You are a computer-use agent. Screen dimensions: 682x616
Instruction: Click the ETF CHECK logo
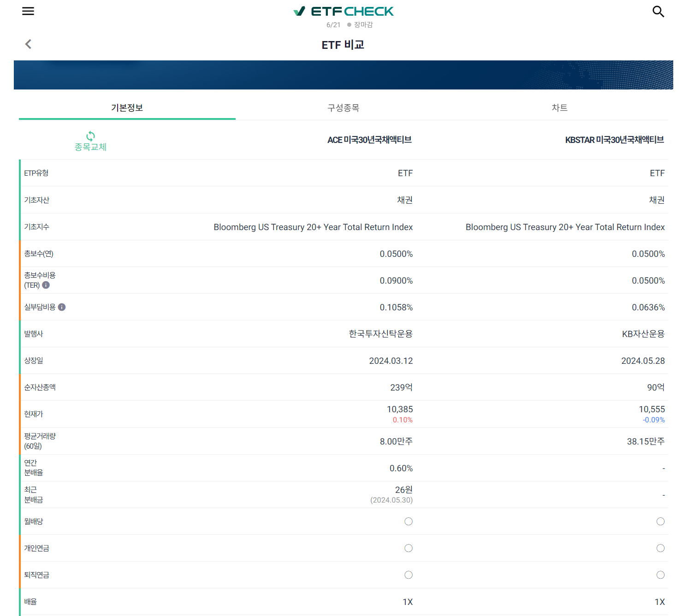point(343,11)
